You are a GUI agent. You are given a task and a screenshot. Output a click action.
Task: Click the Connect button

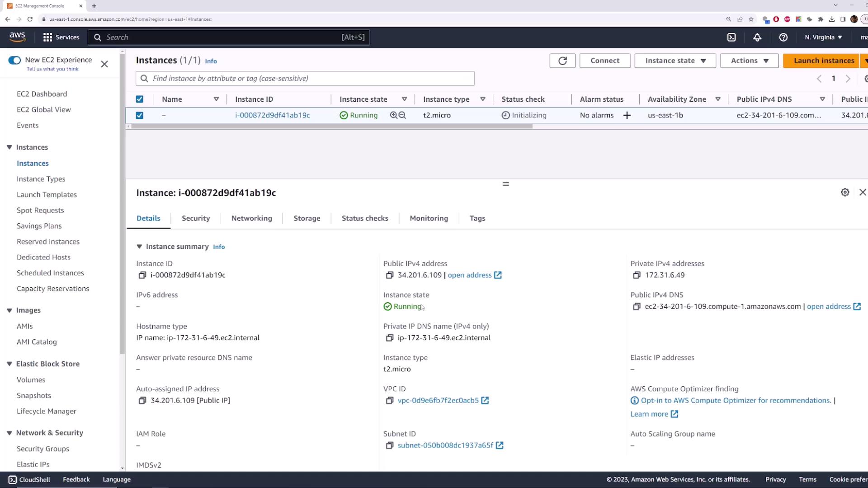(604, 61)
